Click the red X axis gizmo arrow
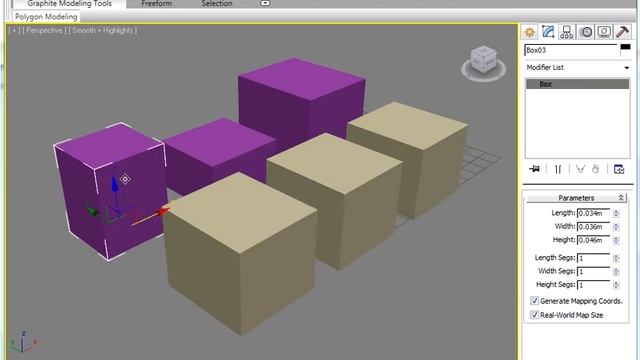This screenshot has height=360, width=640. [x=163, y=211]
